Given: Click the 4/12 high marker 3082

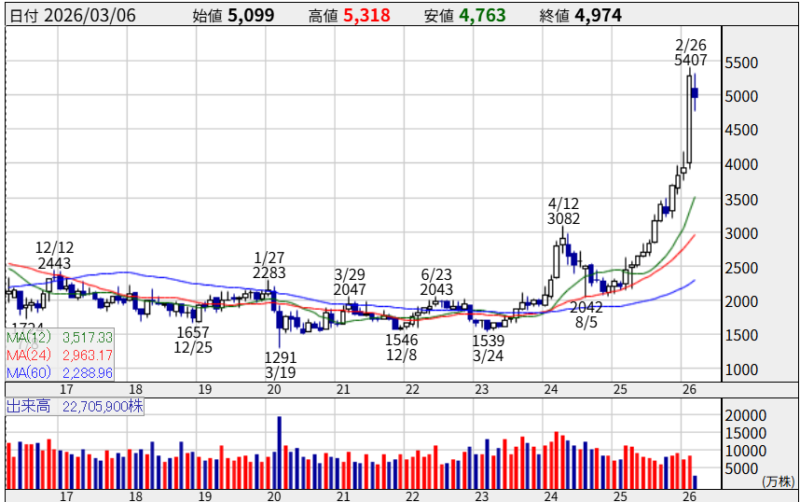Looking at the screenshot, I should [564, 218].
